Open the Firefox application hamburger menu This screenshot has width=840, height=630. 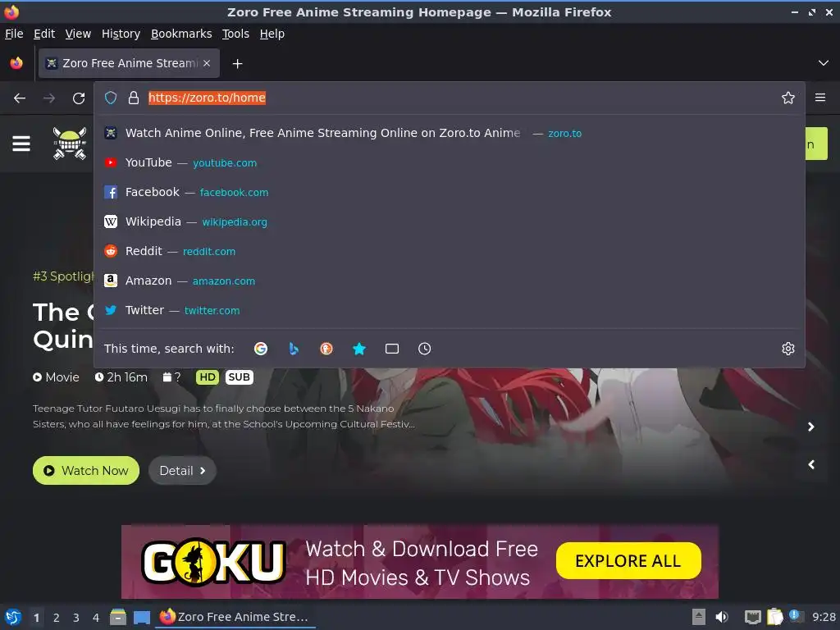pos(820,98)
